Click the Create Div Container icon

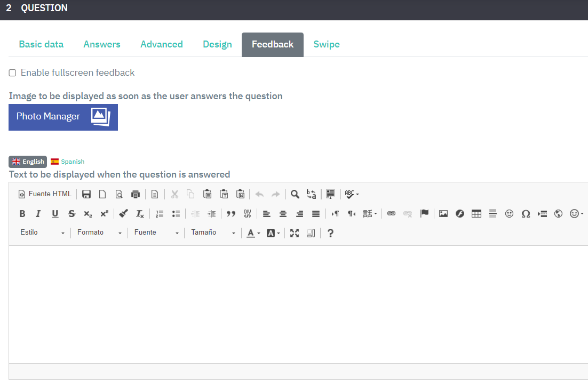pos(248,213)
